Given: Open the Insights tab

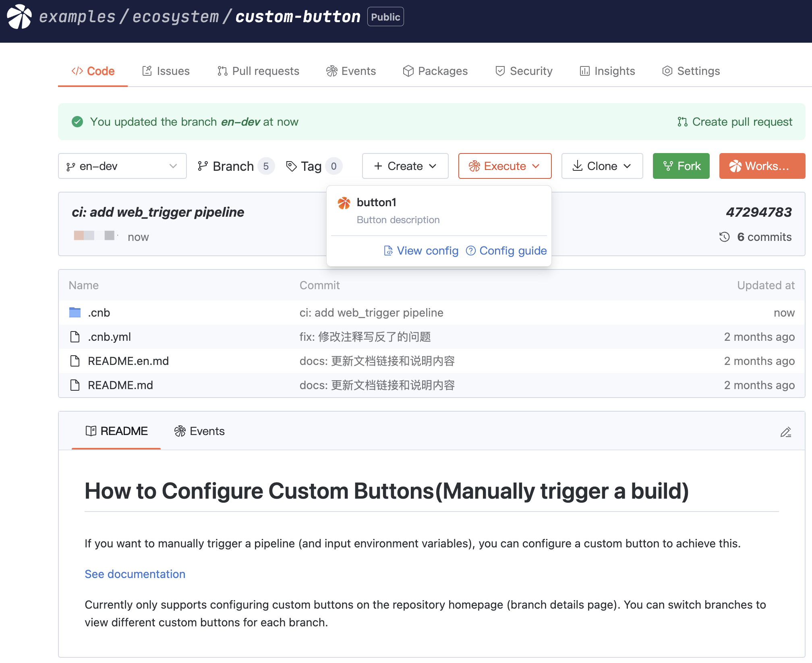Looking at the screenshot, I should 607,71.
